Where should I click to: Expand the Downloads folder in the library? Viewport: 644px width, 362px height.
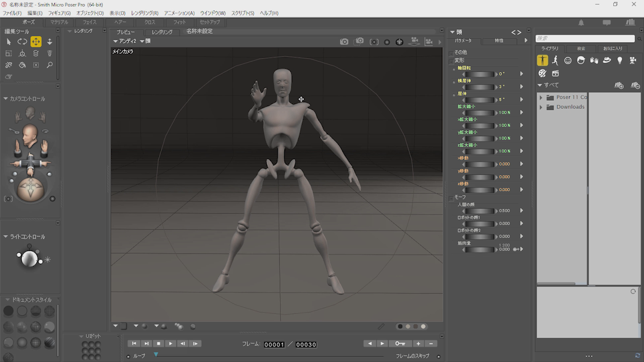[541, 107]
